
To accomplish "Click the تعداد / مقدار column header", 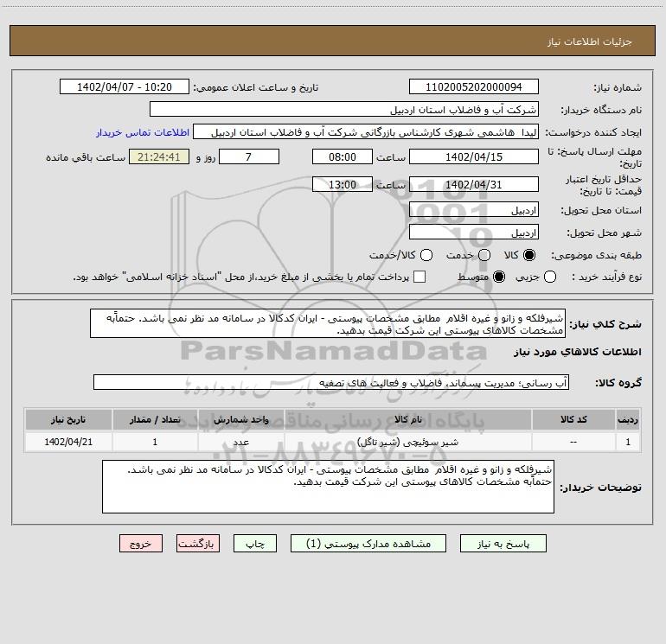I will (155, 419).
